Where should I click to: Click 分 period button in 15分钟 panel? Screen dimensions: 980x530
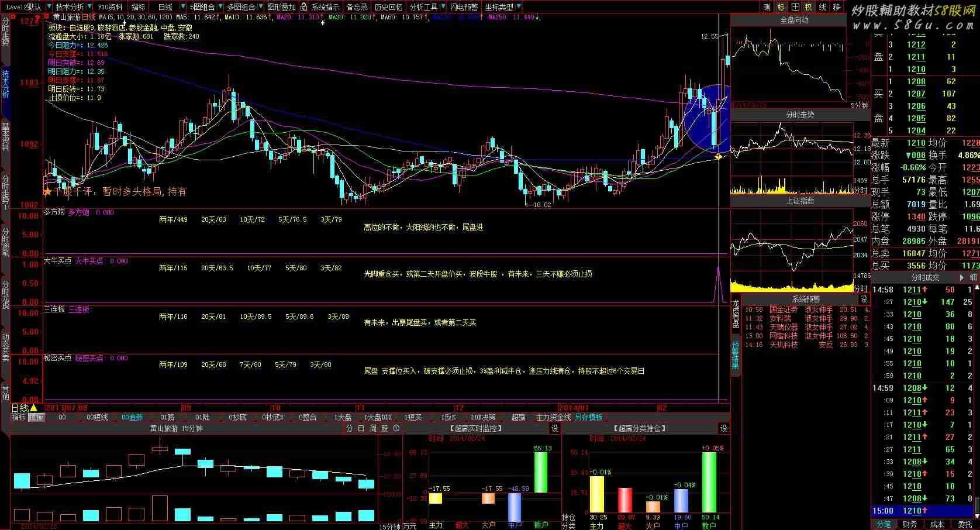pyautogui.click(x=349, y=429)
